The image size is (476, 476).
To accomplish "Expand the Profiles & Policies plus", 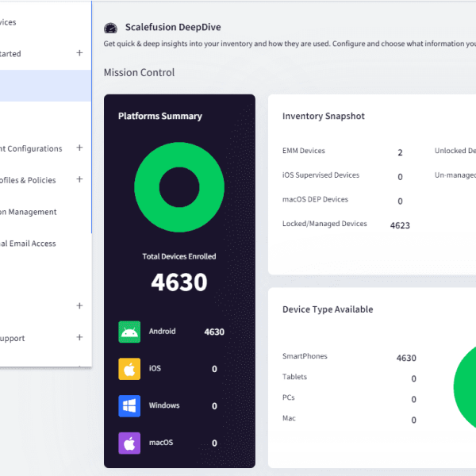I will [x=79, y=179].
